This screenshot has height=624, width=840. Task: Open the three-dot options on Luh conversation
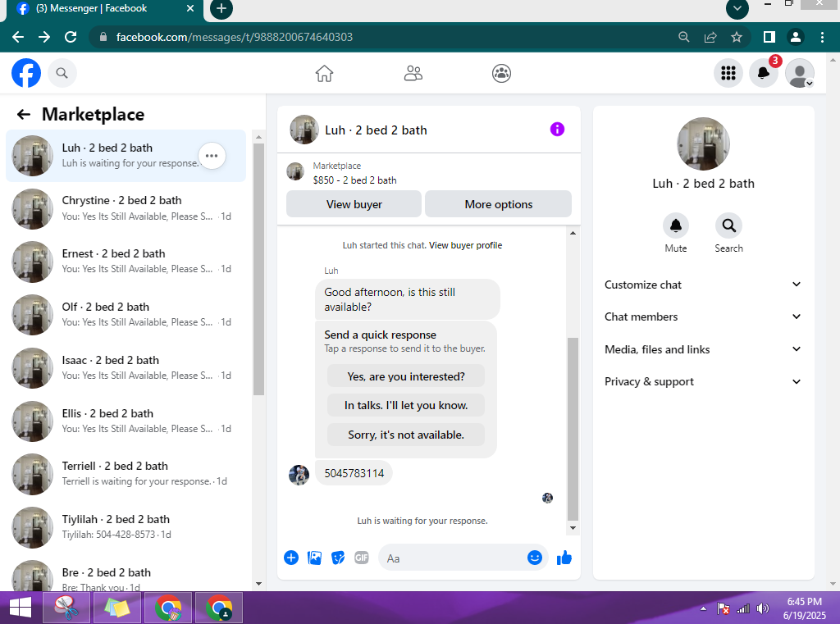[212, 156]
